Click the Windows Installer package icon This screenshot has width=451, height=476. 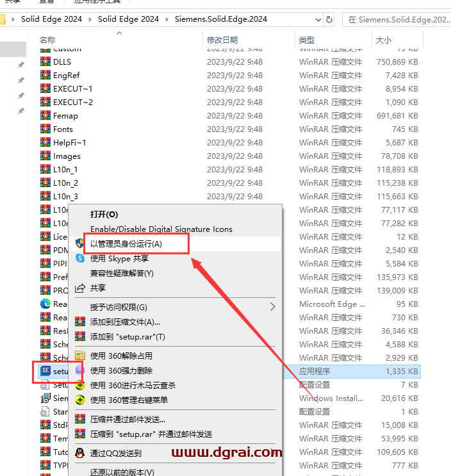point(45,398)
